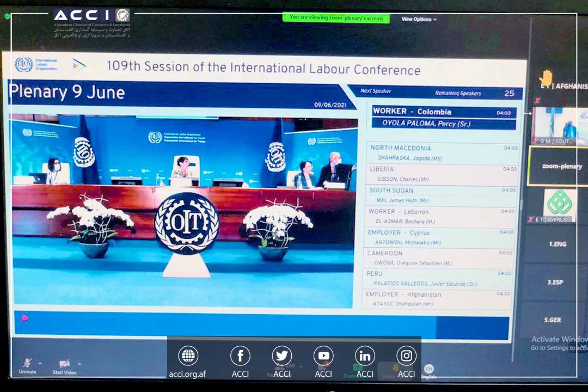Click the name 'OYOLA PALOMA, Percy (Sr.)'

coord(426,124)
